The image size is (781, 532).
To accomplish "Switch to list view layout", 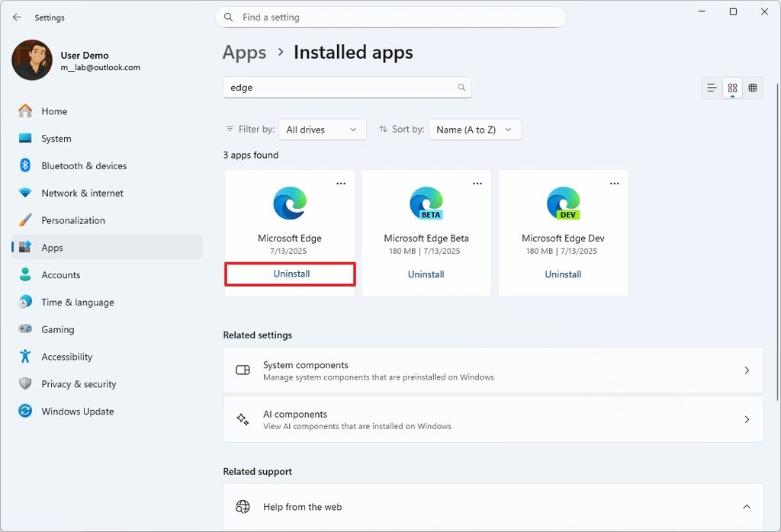I will tap(712, 88).
